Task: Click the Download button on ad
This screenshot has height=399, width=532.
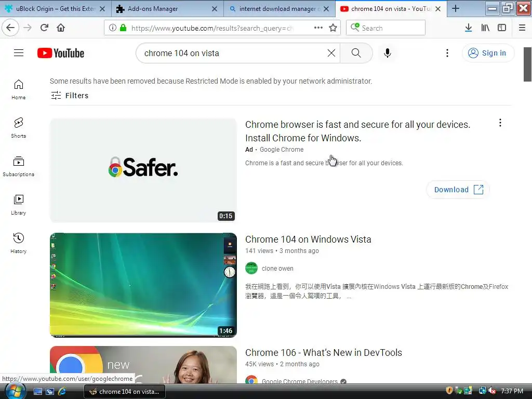Action: click(x=458, y=189)
